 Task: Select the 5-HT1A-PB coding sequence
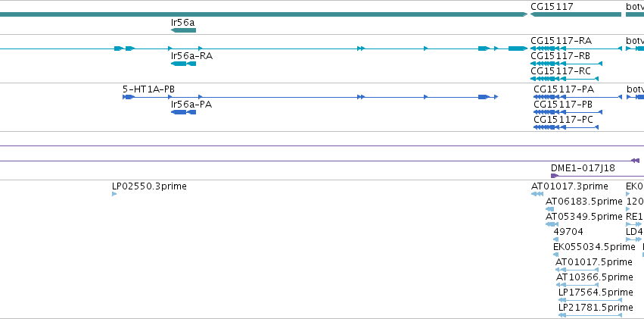pos(310,97)
